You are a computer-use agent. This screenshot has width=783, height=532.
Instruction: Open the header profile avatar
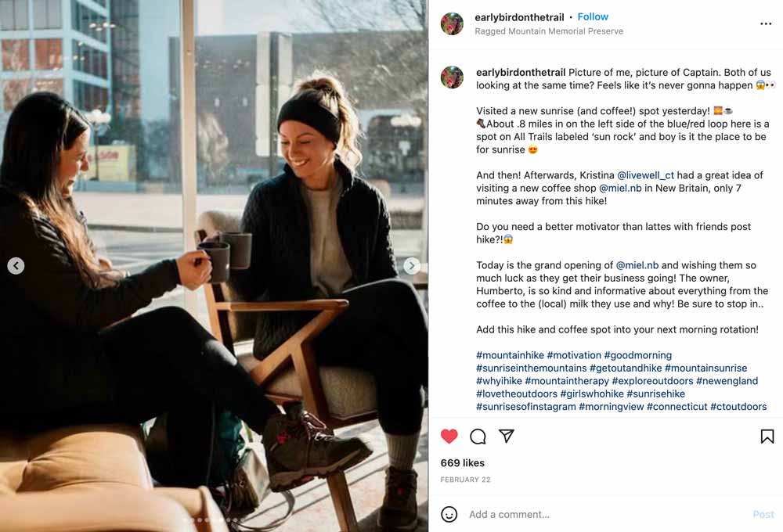tap(452, 23)
